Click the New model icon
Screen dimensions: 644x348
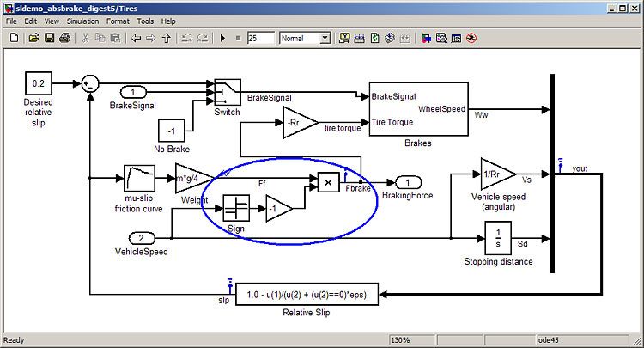point(15,39)
